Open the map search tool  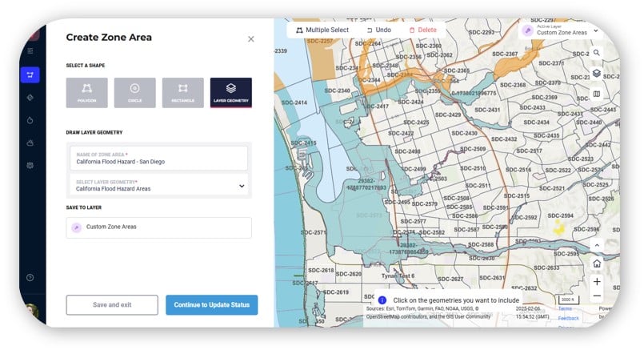(597, 53)
